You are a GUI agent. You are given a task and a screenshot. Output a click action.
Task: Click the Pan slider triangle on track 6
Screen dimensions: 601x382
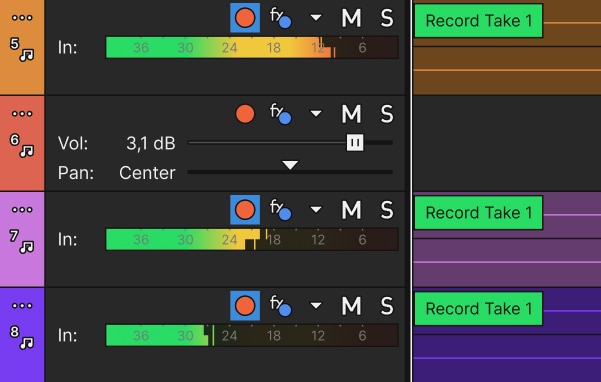[x=290, y=165]
